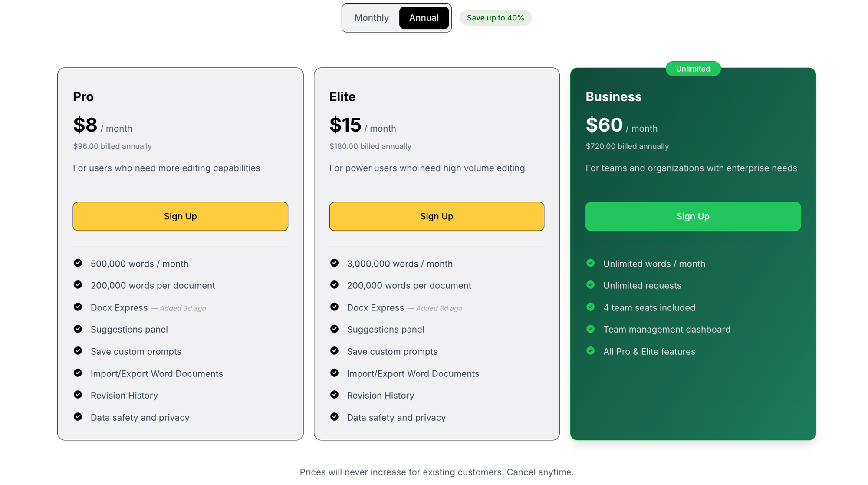The height and width of the screenshot is (485, 868).
Task: Click the Save up to 40% badge
Action: 495,18
